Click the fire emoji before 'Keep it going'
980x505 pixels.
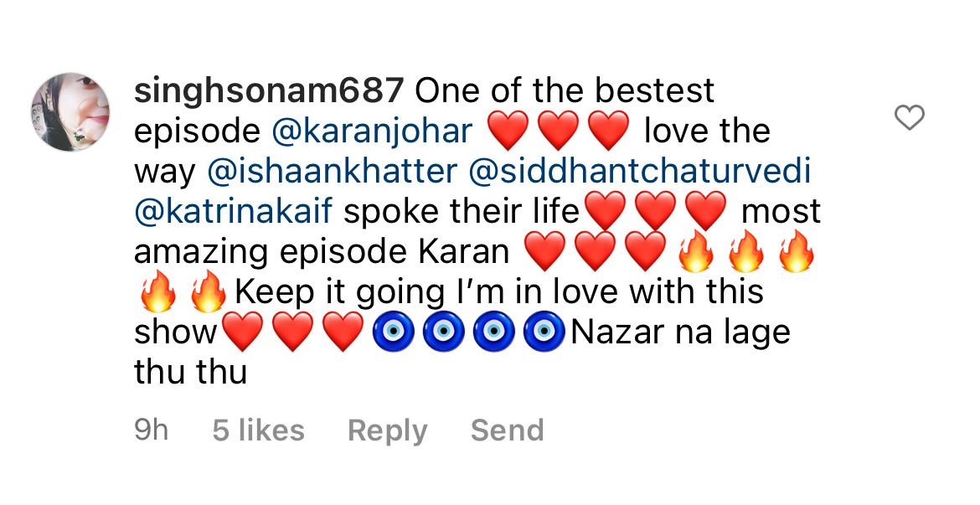click(208, 291)
